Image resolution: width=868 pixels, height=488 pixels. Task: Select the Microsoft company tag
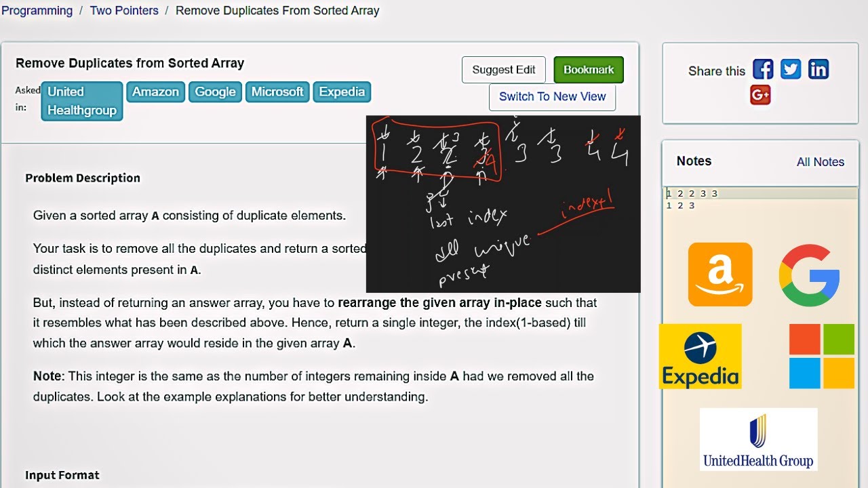click(277, 92)
